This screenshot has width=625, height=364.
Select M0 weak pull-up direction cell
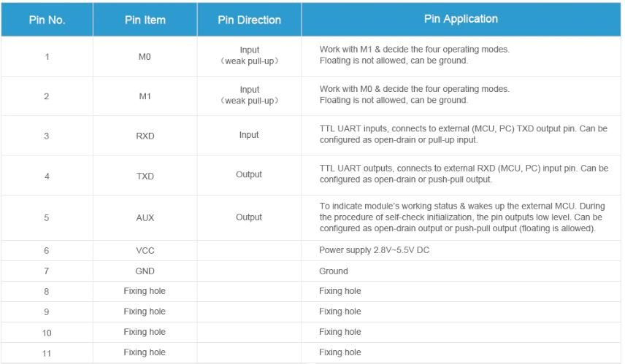click(x=249, y=55)
